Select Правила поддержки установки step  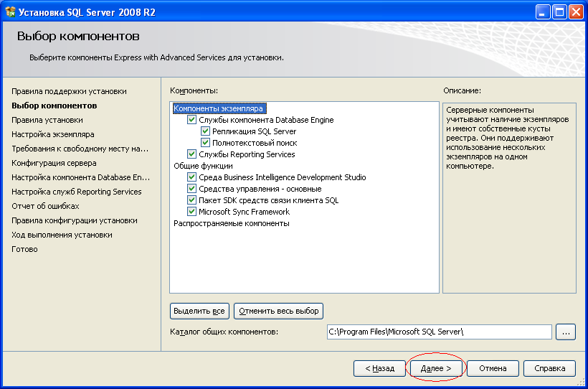(x=69, y=91)
